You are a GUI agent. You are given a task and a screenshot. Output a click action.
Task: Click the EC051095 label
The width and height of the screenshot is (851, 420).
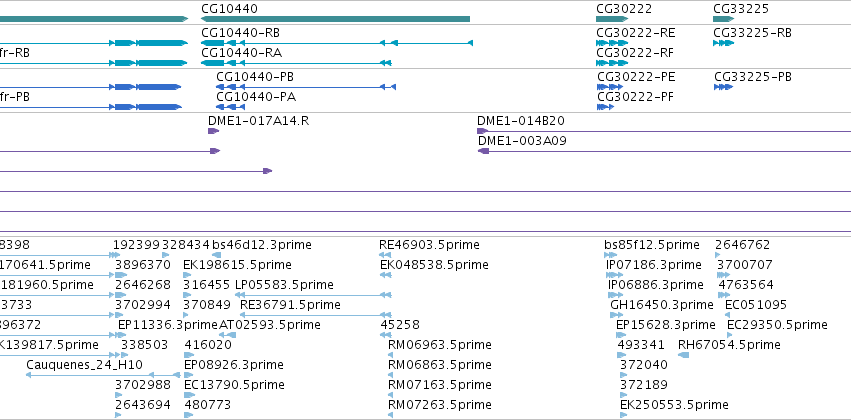(x=755, y=306)
